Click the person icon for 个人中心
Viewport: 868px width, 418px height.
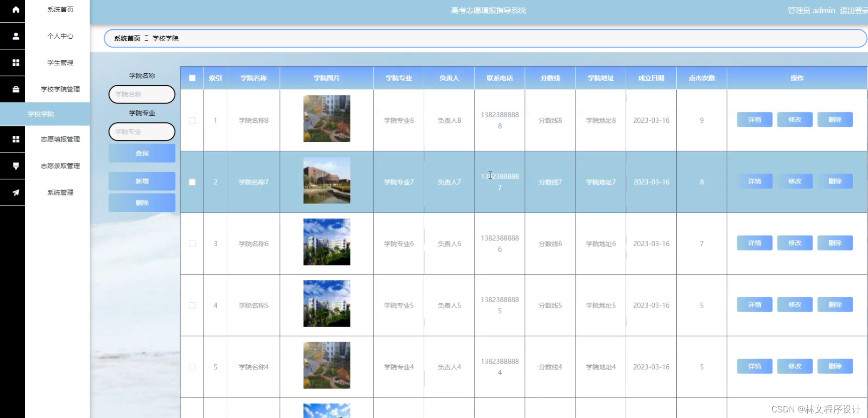click(16, 36)
